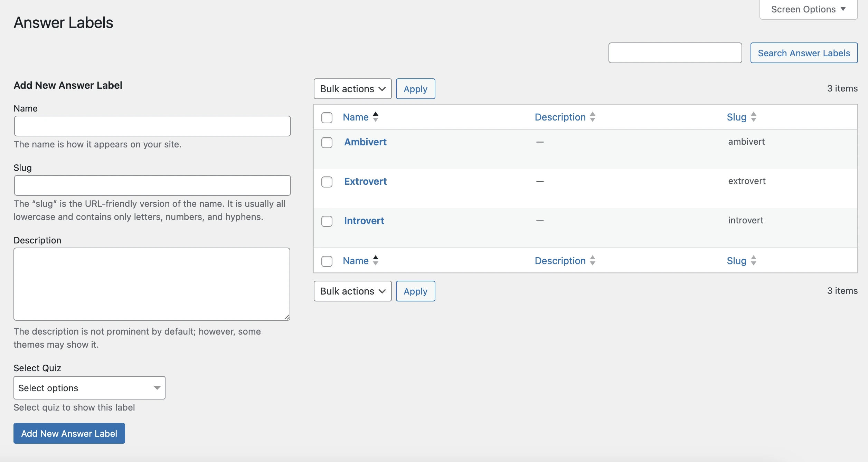The width and height of the screenshot is (868, 462).
Task: Open the Ambivert label link
Action: tap(365, 142)
